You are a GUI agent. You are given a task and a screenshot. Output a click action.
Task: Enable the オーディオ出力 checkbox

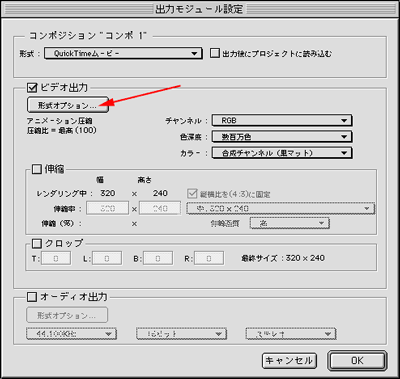32,297
